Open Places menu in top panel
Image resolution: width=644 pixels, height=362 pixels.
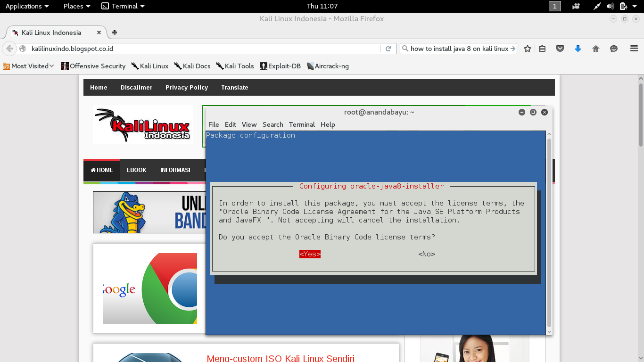point(77,6)
